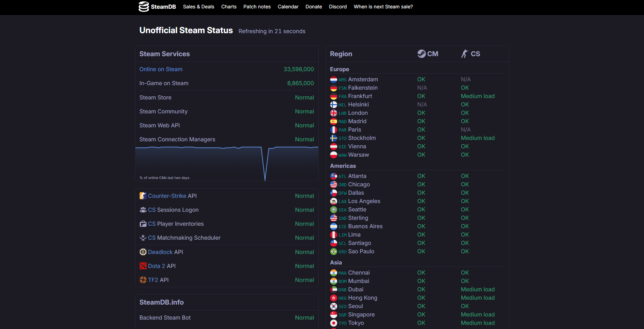The height and width of the screenshot is (329, 644).
Task: Click the Counter-Strike API game icon
Action: click(143, 196)
